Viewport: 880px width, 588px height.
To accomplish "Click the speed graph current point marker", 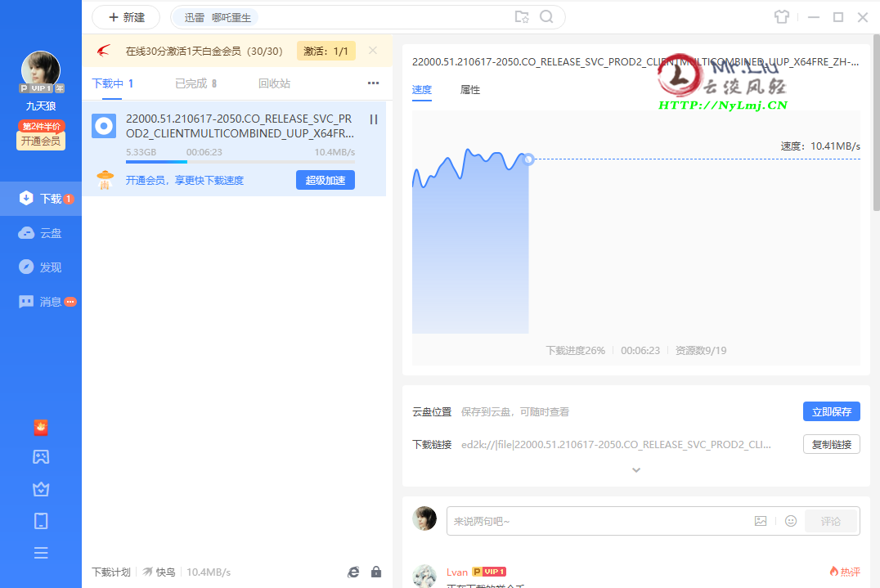I will 528,159.
